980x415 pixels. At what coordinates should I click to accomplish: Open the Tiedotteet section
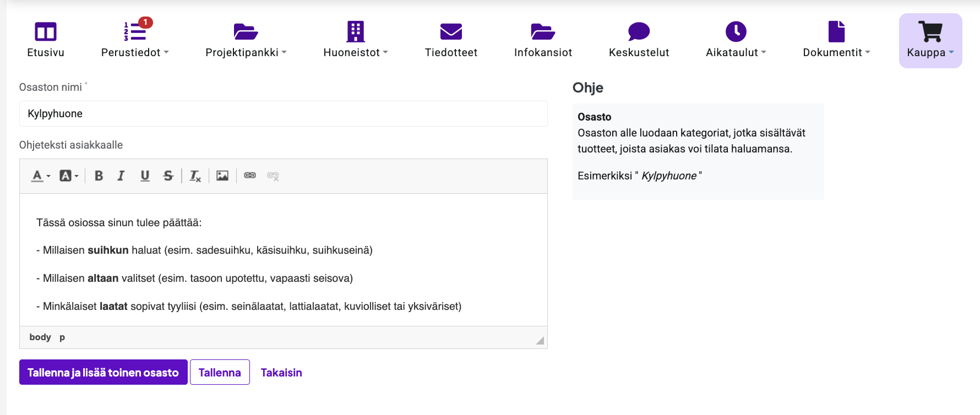[x=451, y=41]
